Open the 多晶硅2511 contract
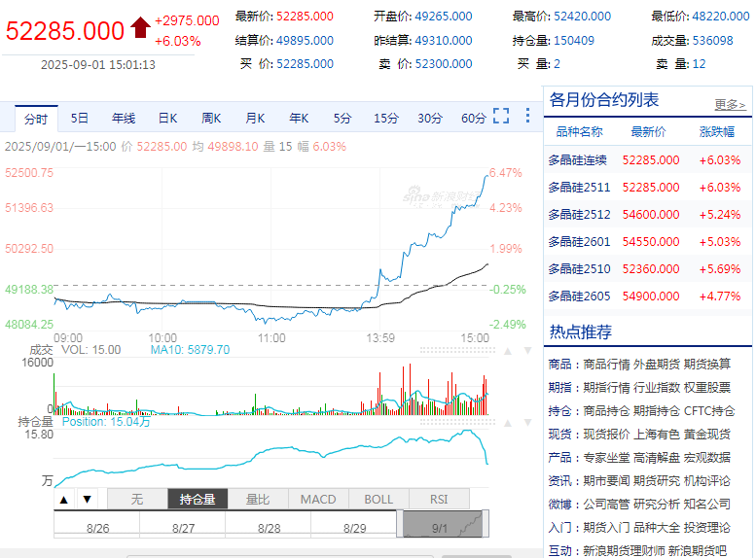Screen dimensions: 756x558 pos(579,188)
